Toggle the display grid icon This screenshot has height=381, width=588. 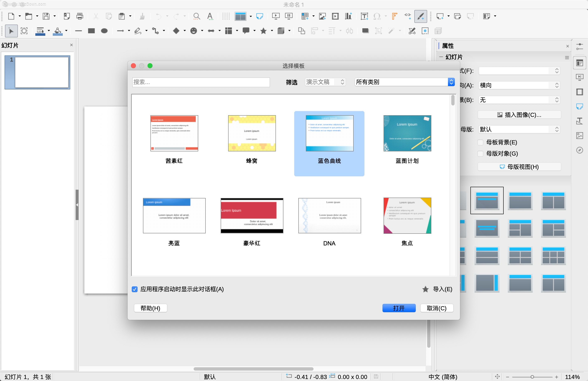226,16
